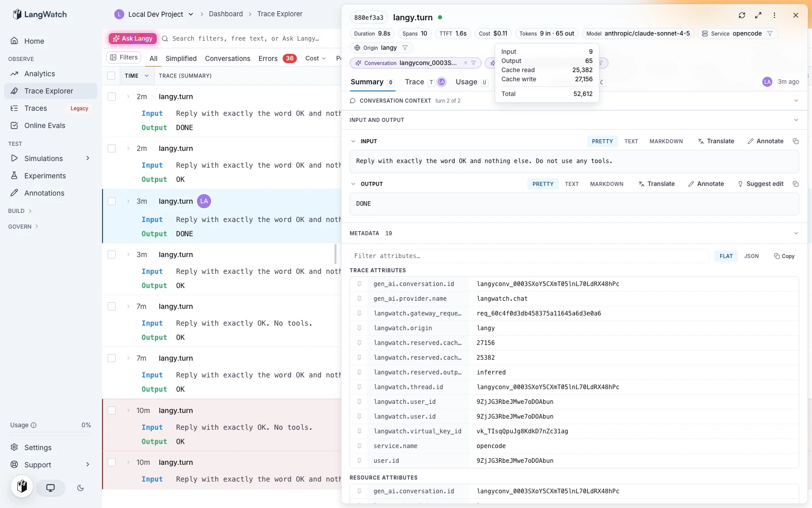Switch to dark mode moon icon
The height and width of the screenshot is (508, 812).
point(80,488)
